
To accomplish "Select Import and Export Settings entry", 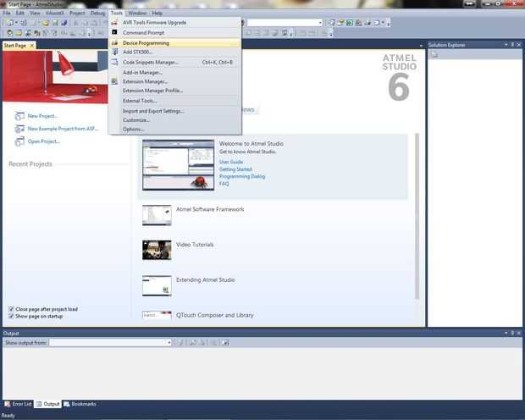I will [x=174, y=111].
